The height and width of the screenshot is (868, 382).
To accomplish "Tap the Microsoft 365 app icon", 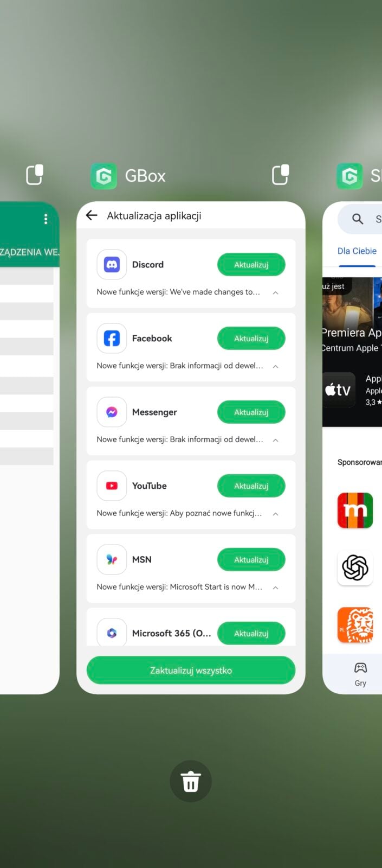I will [x=112, y=632].
